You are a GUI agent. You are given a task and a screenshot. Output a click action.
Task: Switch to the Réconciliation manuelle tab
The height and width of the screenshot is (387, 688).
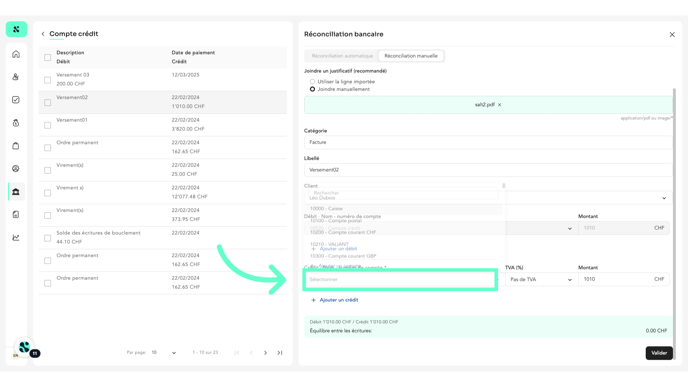(411, 56)
